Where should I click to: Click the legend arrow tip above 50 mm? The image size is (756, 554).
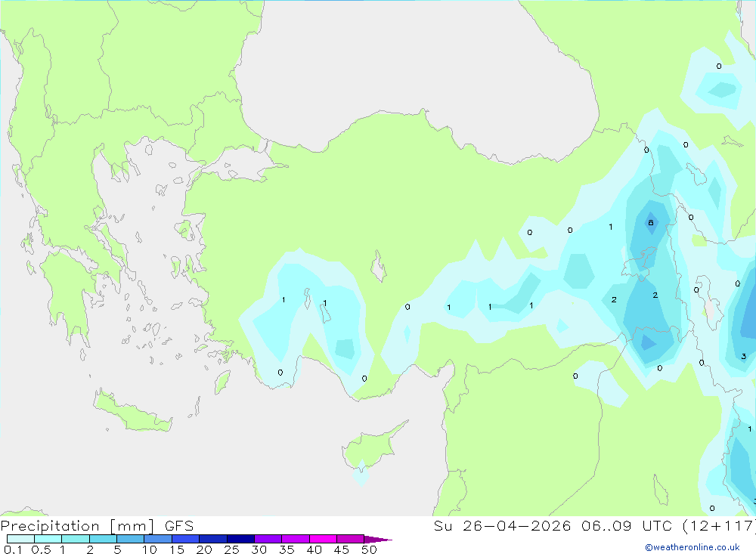(x=378, y=540)
